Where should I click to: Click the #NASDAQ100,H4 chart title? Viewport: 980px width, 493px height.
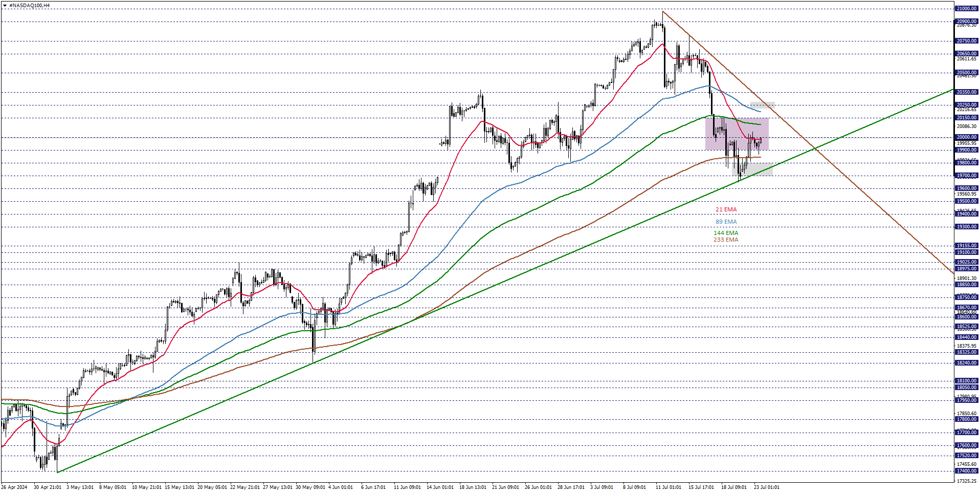[29, 6]
